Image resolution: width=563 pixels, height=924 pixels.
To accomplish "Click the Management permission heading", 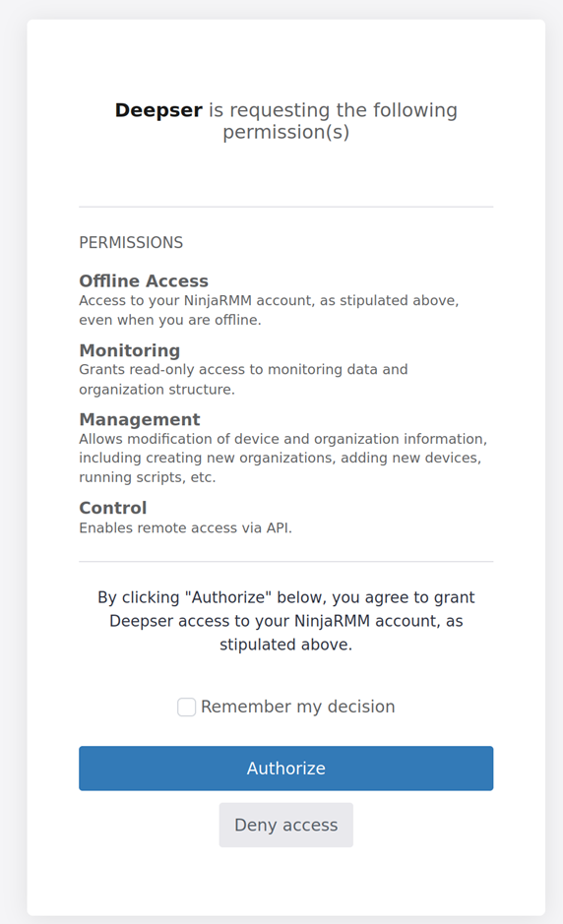I will coord(140,419).
